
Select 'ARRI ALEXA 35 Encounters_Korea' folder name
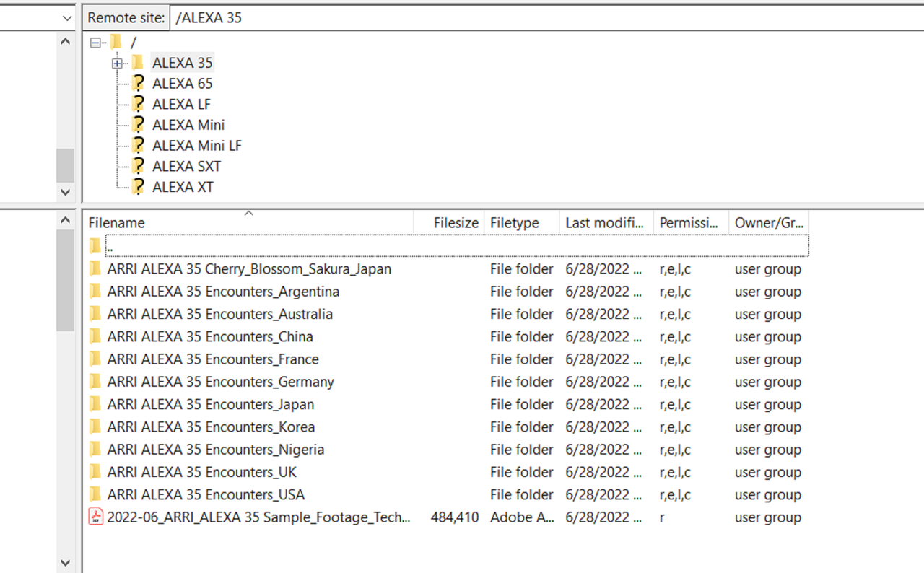tap(211, 427)
